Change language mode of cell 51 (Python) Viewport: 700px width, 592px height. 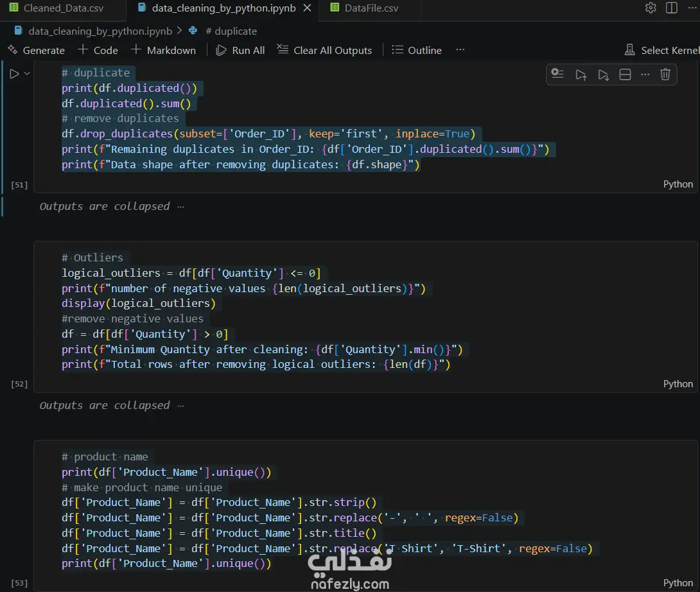(678, 184)
